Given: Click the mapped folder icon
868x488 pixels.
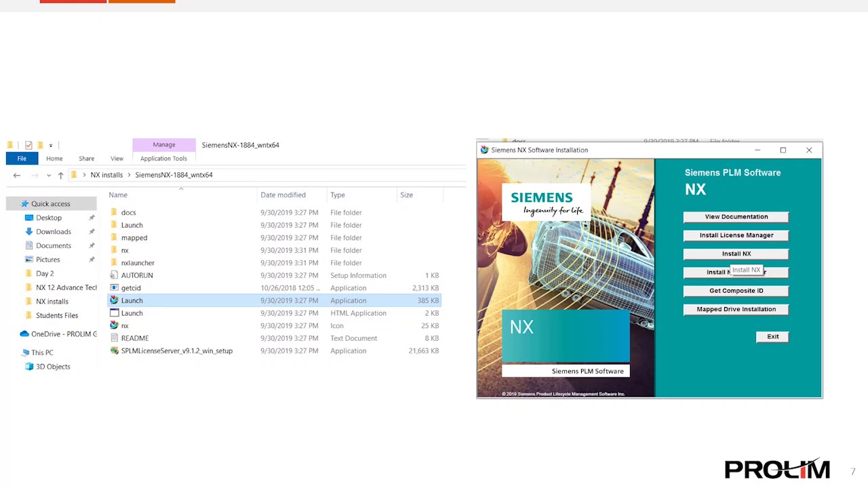Looking at the screenshot, I should 114,238.
